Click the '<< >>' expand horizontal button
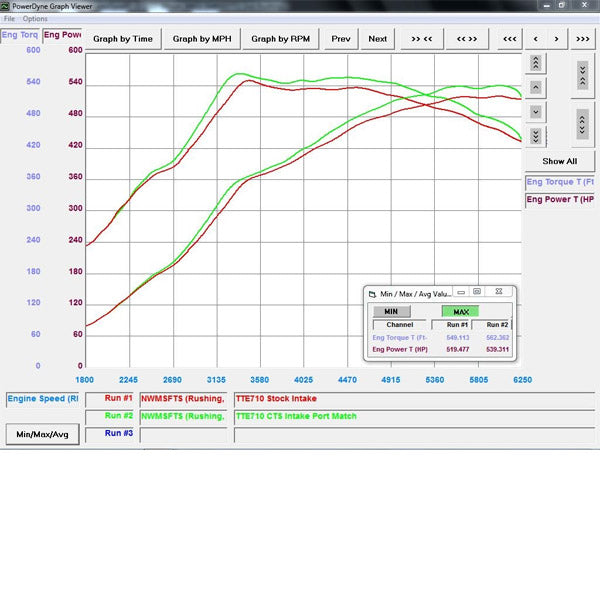This screenshot has height=600, width=600. [467, 39]
